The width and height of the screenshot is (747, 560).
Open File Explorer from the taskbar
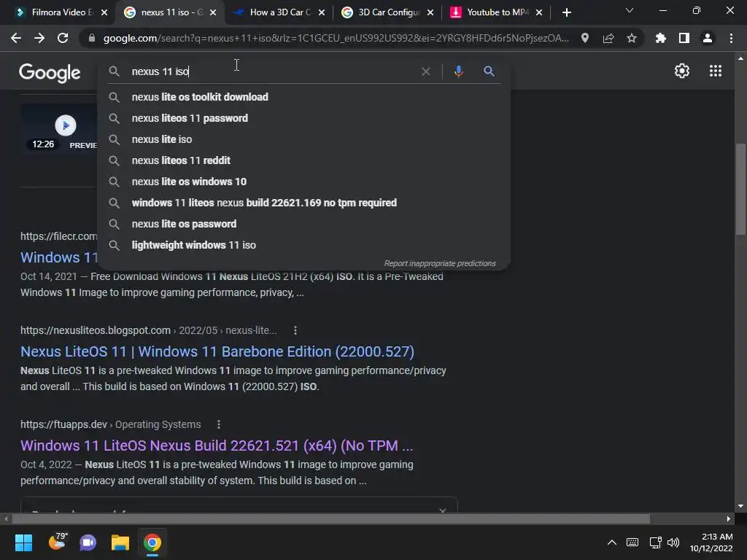point(120,542)
